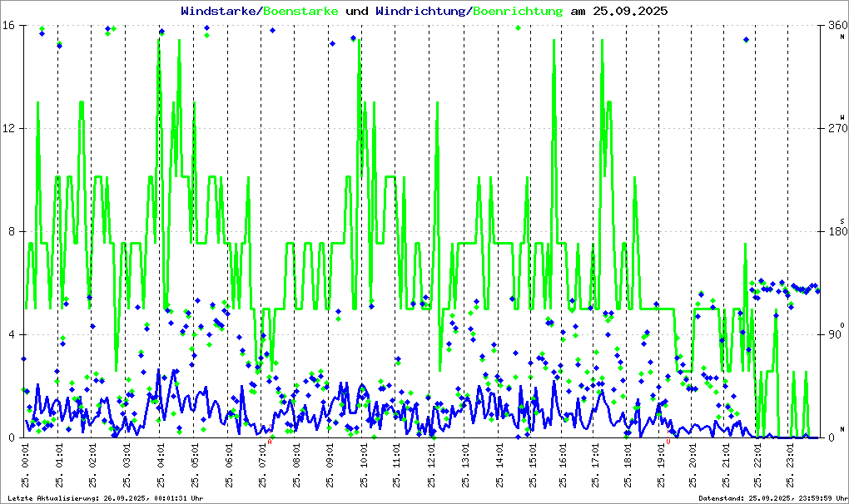This screenshot has height=504, width=849.
Task: Click time axis label '25. 19:01'
Action: click(x=661, y=466)
